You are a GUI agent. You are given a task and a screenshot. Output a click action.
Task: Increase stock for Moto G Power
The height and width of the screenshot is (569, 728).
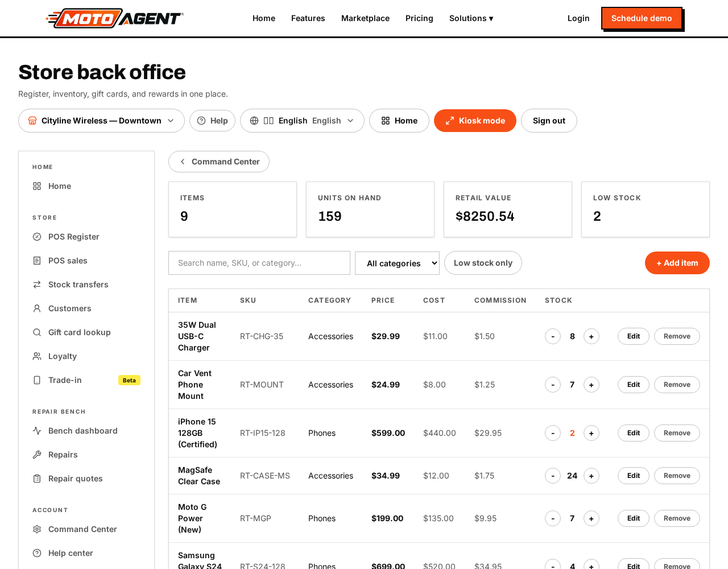click(591, 518)
